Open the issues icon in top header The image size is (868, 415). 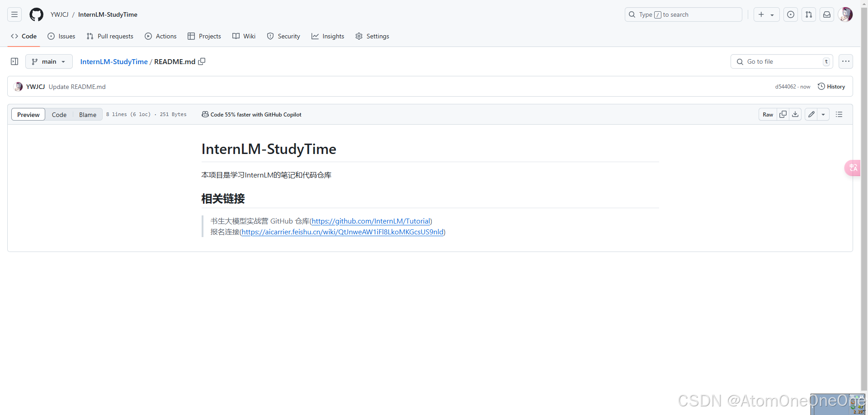tap(791, 14)
